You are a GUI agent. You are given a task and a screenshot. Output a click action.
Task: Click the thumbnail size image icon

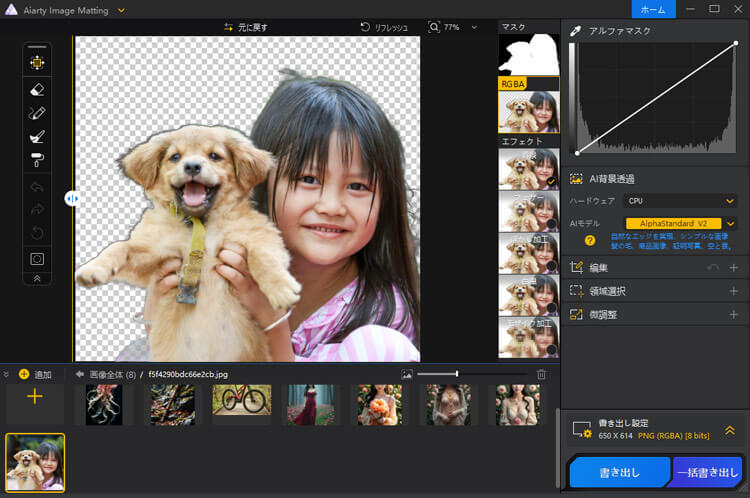point(407,375)
